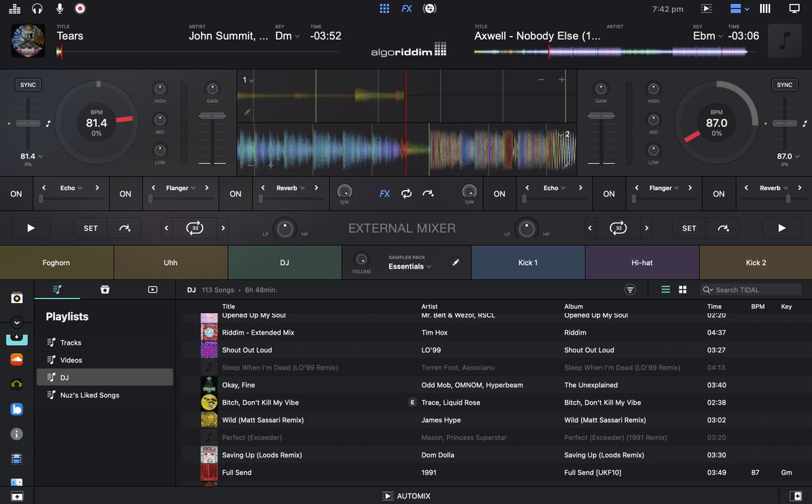This screenshot has width=812, height=504.
Task: Click the display output icon at top right
Action: click(794, 9)
